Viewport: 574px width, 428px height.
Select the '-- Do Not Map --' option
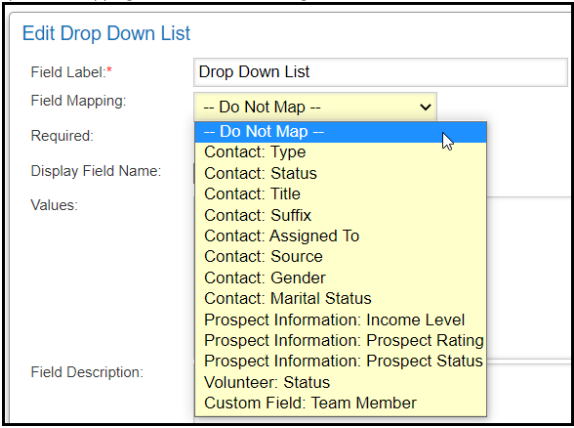340,132
